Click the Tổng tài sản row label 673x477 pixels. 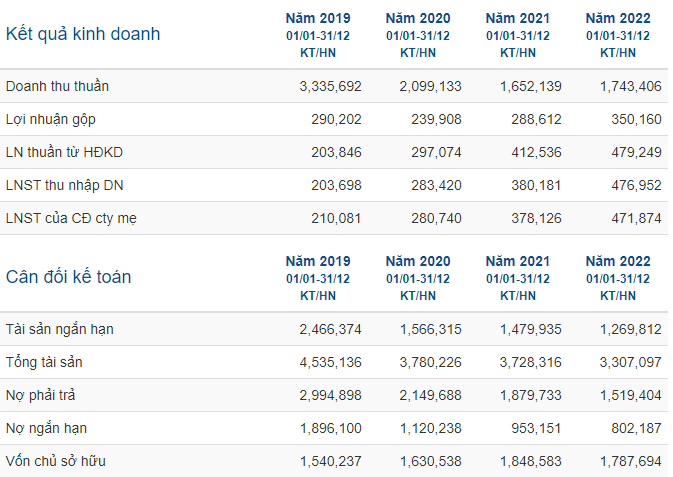(x=44, y=362)
